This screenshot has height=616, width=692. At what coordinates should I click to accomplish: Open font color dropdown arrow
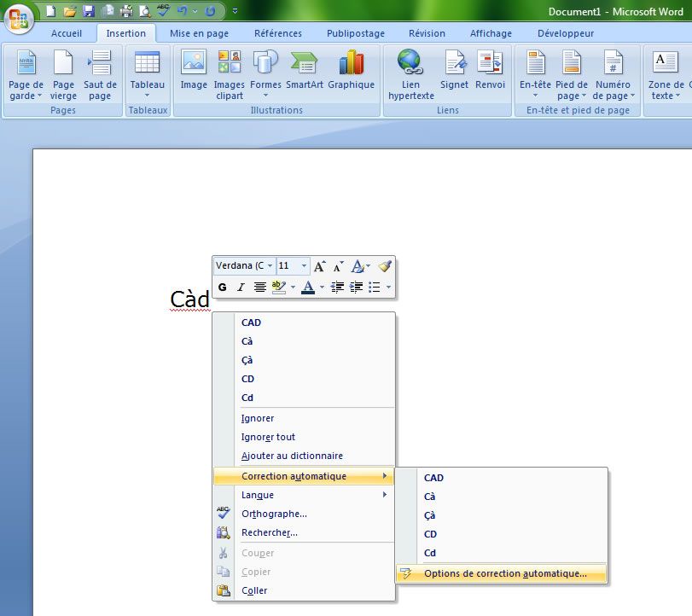[323, 288]
